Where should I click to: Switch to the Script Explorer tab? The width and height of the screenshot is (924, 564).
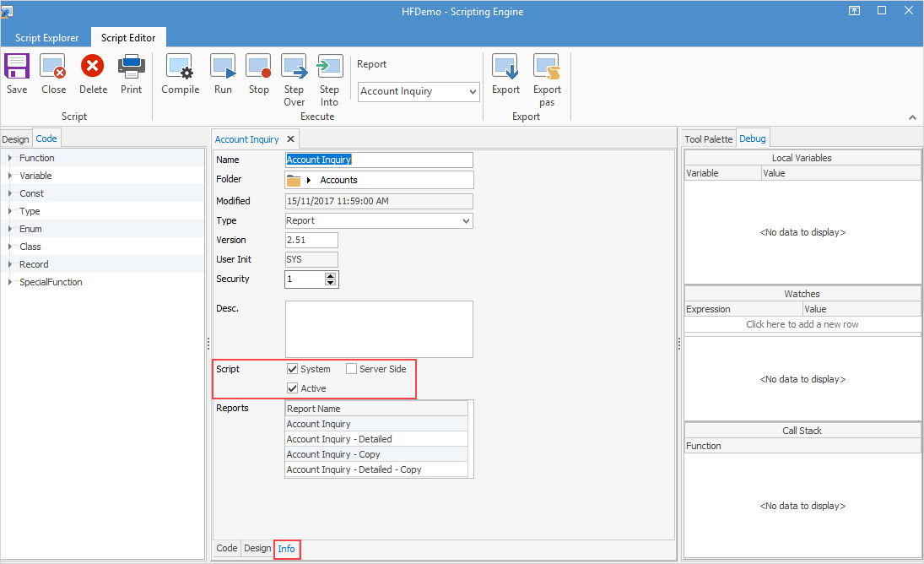click(x=46, y=38)
